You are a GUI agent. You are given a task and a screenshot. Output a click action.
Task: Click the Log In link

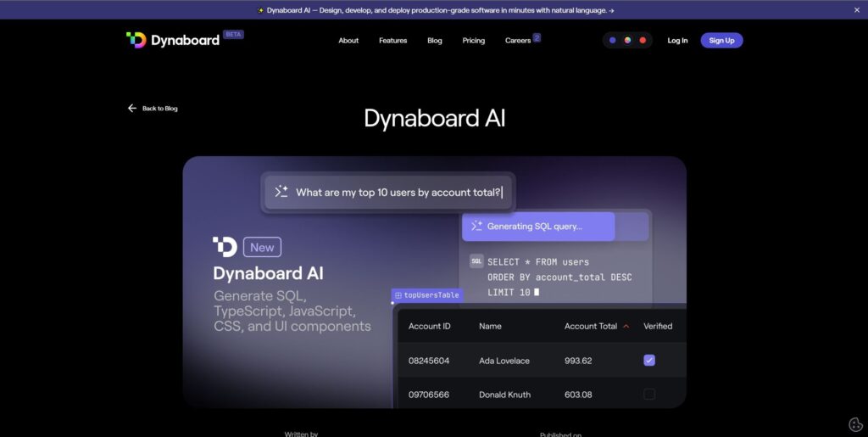tap(677, 41)
